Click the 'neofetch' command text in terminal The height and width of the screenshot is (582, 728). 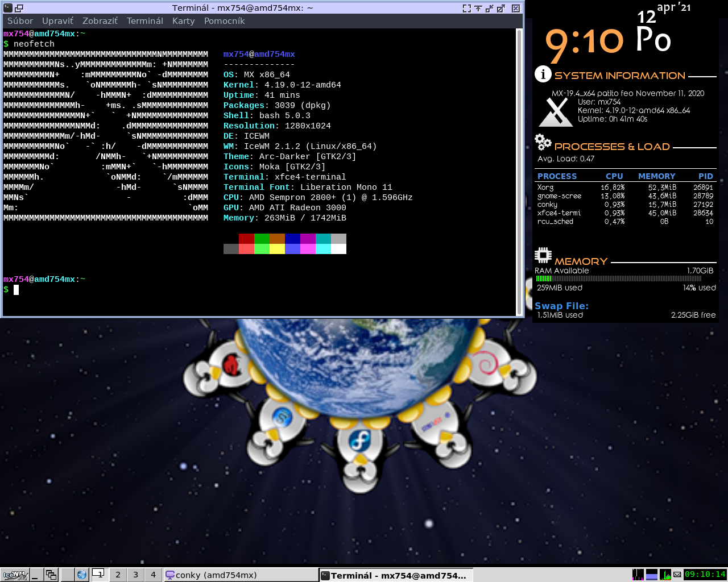click(x=34, y=44)
